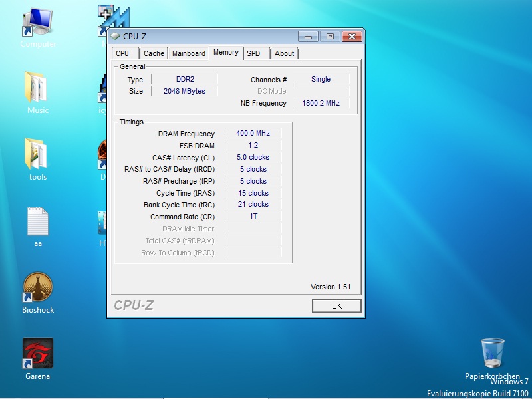Click the empty Row To Column (tRCD) field
Viewport: 532px width, 399px height.
pyautogui.click(x=253, y=252)
